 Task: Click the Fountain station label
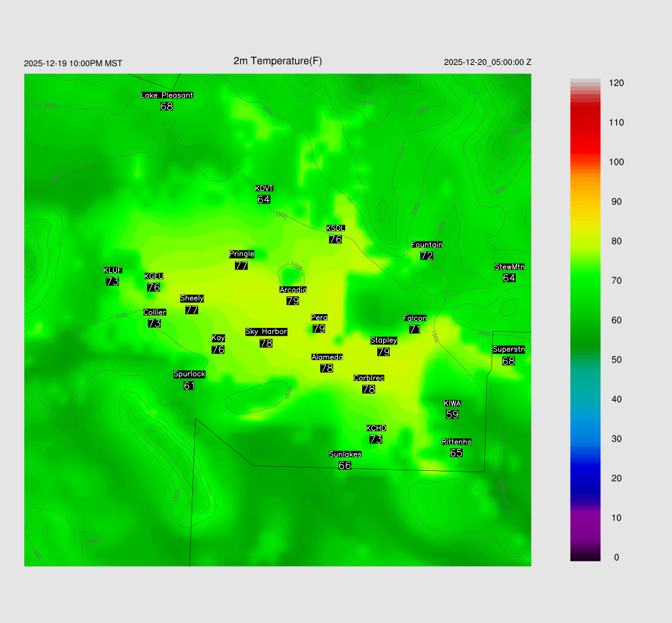click(x=427, y=245)
